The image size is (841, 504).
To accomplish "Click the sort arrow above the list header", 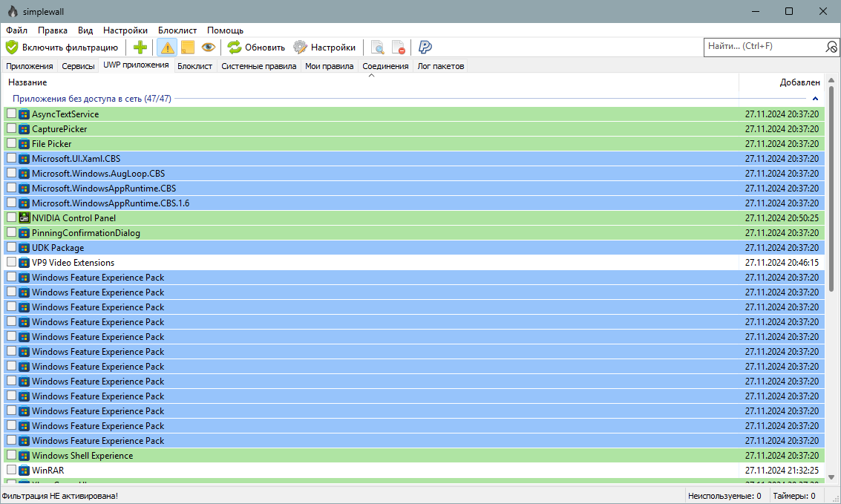I will [x=371, y=76].
